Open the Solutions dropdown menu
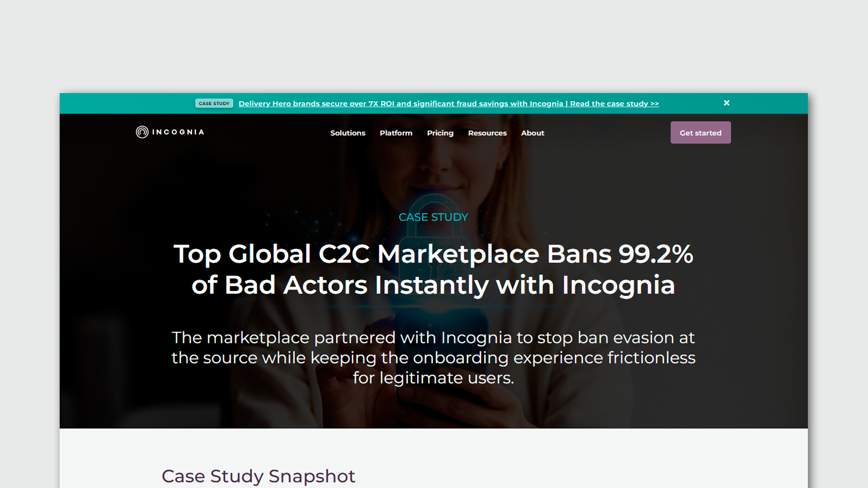This screenshot has width=868, height=488. coord(347,133)
